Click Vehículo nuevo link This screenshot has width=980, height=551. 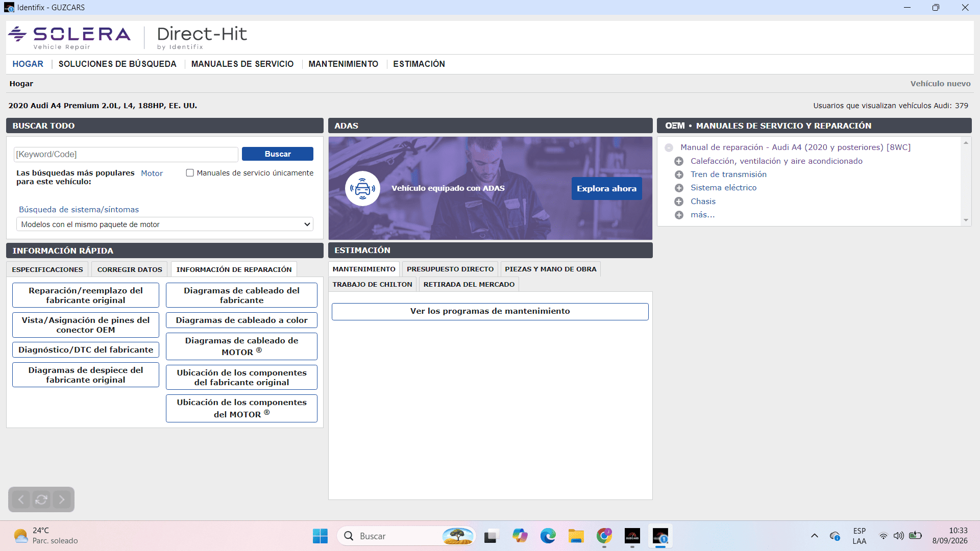940,84
